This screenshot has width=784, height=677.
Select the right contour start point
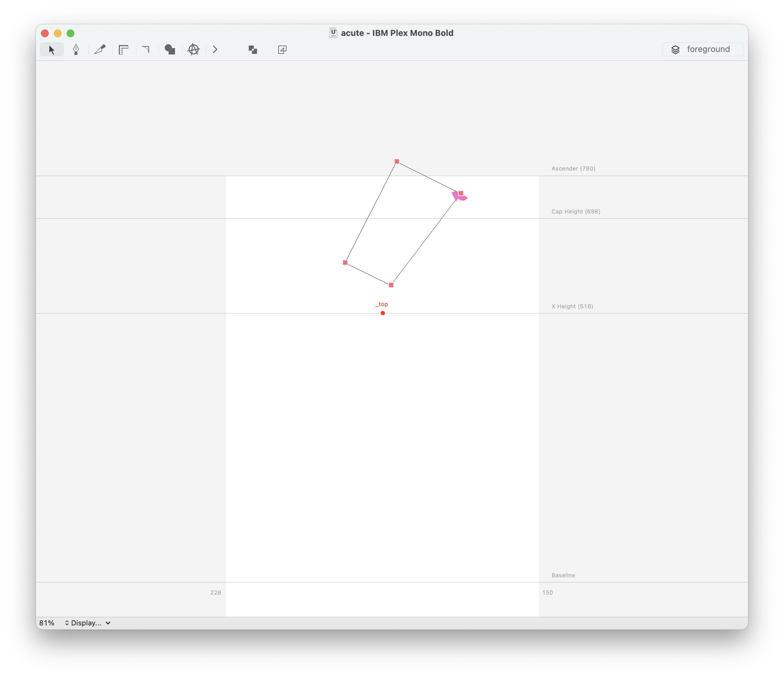461,193
